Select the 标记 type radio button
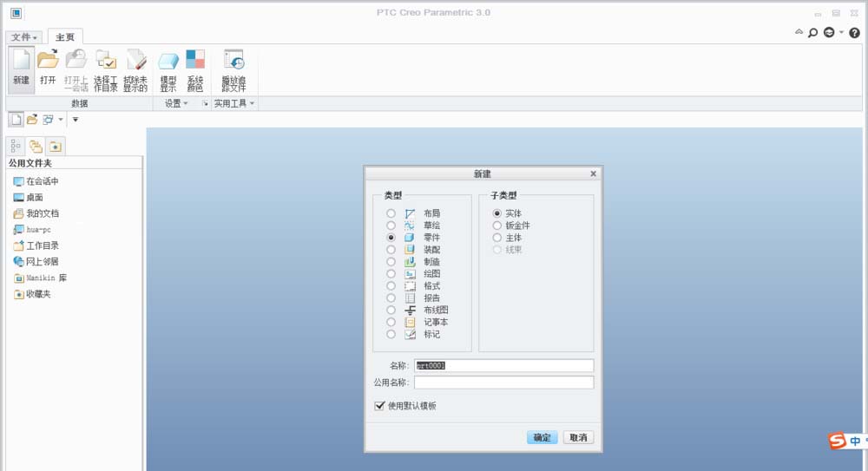 click(391, 334)
